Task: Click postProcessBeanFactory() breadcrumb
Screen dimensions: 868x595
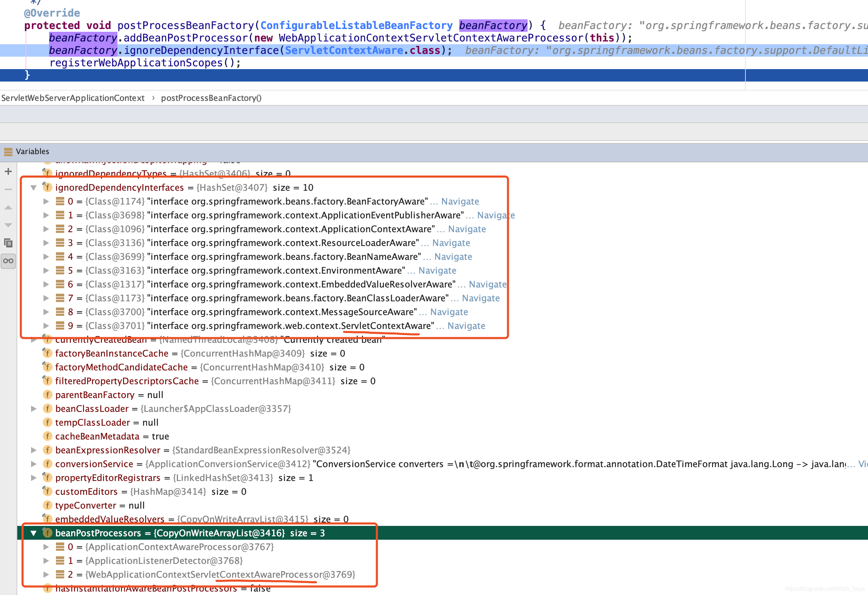Action: click(x=211, y=98)
